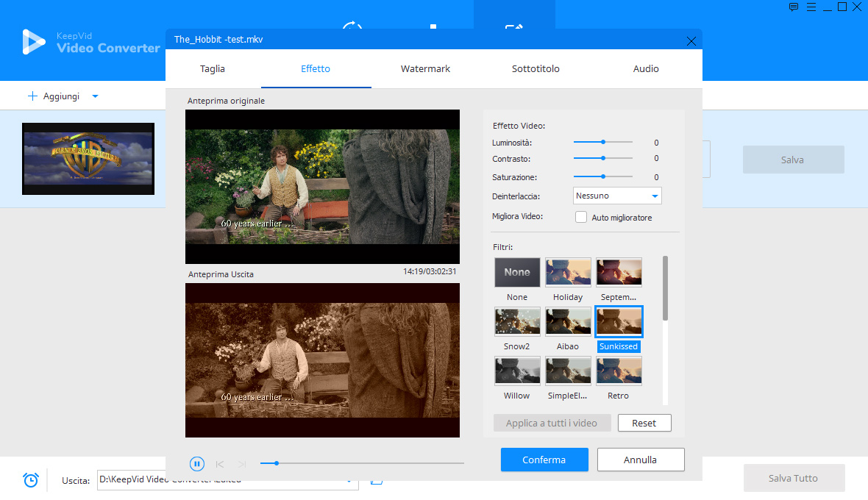868x500 pixels.
Task: Select the None filter
Action: 517,272
